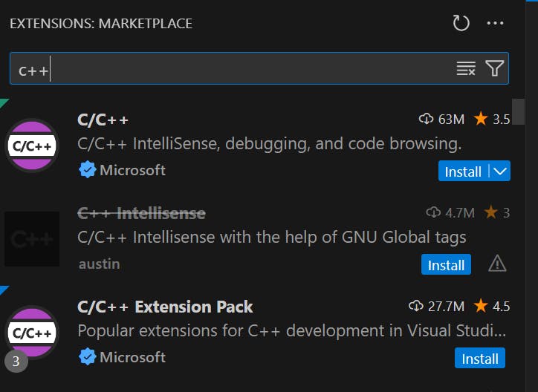538x392 pixels.
Task: Click verified badge on Extension Pack
Action: (87, 356)
